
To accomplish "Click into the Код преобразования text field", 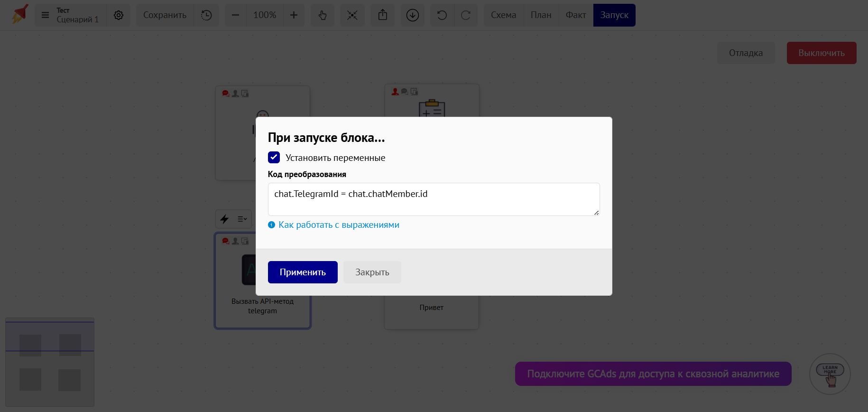I will tap(434, 199).
